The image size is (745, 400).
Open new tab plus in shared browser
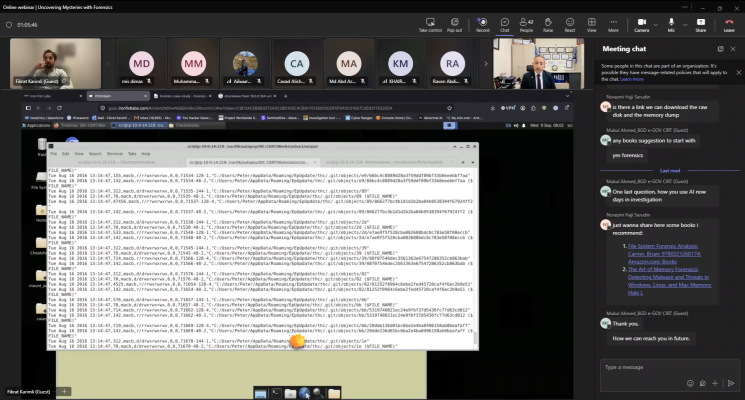point(286,96)
